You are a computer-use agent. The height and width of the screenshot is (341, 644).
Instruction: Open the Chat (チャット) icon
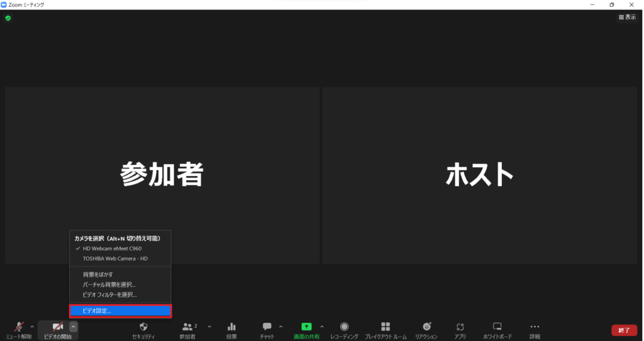(267, 327)
